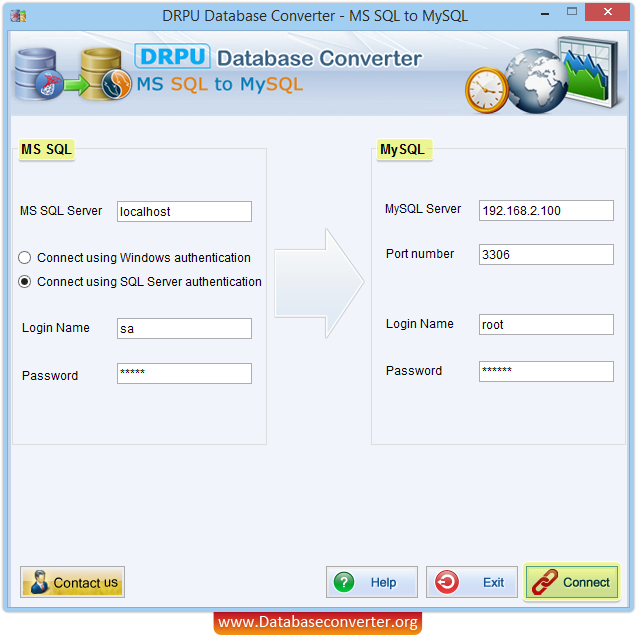Image resolution: width=637 pixels, height=635 pixels.
Task: Click the 'Database Converter' banner title text
Action: tap(320, 58)
